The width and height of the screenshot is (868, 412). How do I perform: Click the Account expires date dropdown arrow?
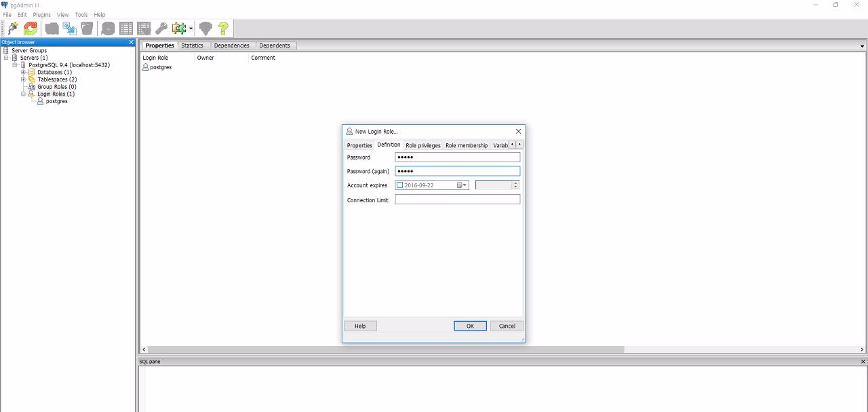(x=465, y=185)
